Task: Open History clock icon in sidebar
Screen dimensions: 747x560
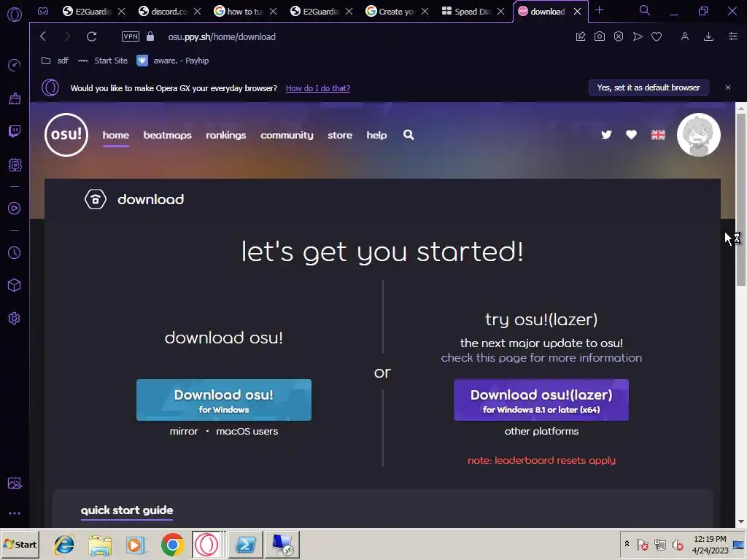Action: (15, 252)
